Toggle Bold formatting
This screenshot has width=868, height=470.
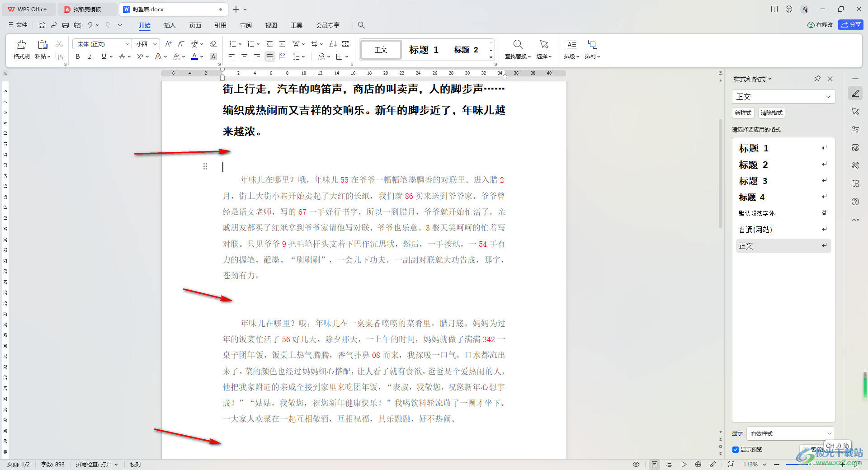78,56
